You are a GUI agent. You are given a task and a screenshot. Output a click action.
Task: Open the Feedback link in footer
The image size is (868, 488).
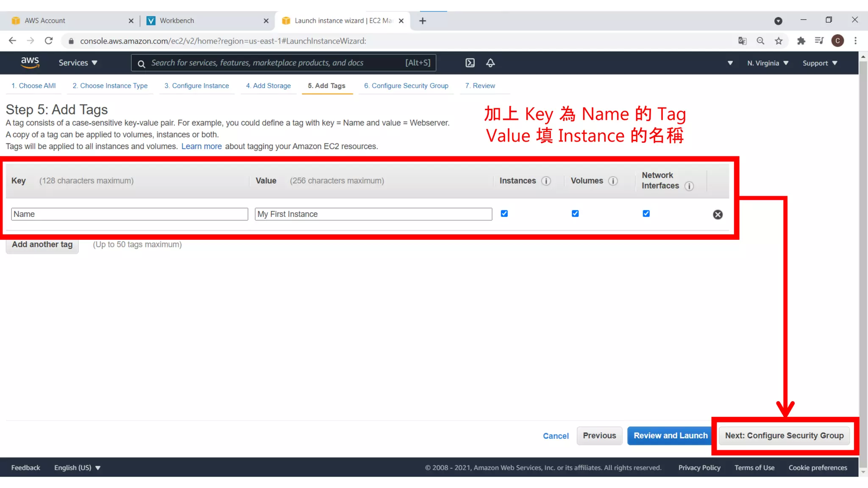click(25, 468)
